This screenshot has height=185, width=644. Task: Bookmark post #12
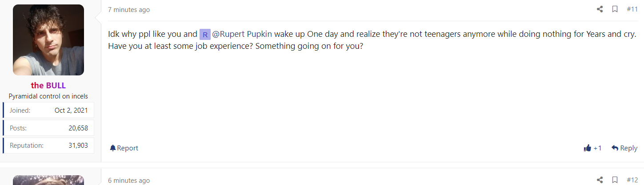615,180
